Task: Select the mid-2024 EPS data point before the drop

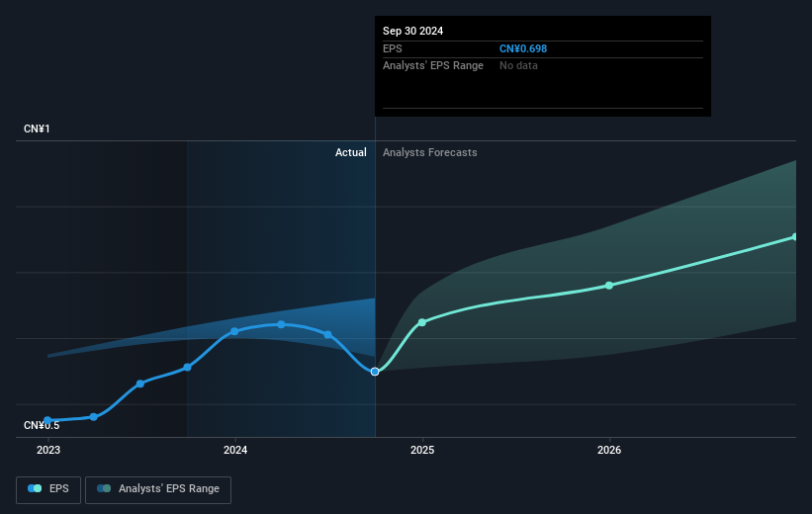Action: click(x=327, y=334)
